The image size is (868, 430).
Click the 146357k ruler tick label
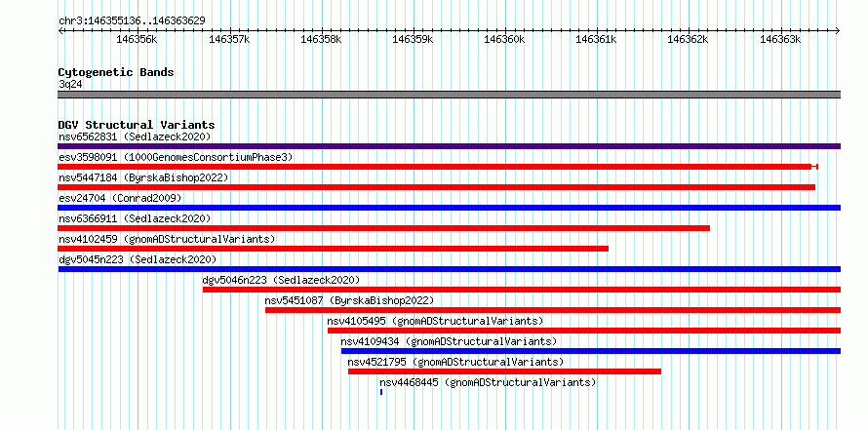pyautogui.click(x=229, y=40)
